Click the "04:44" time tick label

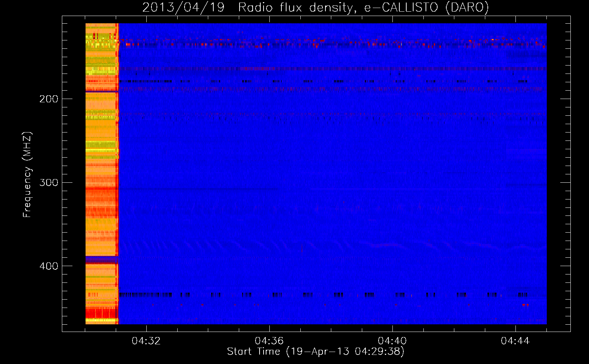515,341
